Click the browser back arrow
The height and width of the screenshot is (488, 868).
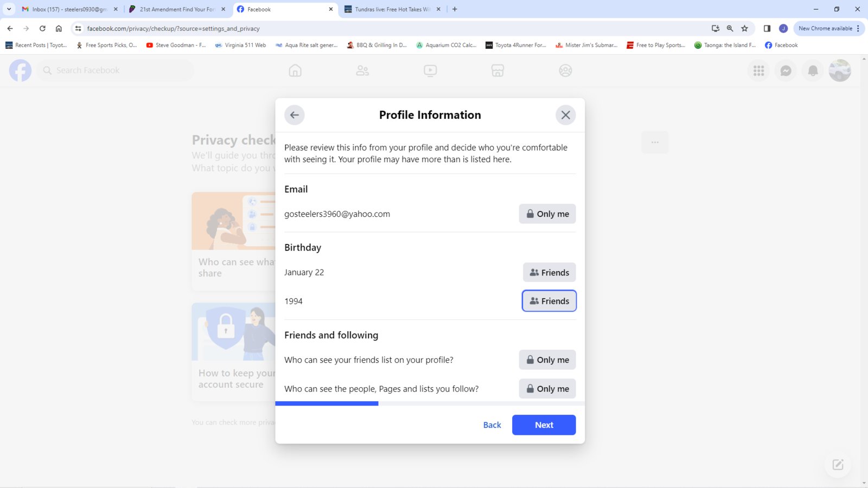(10, 28)
